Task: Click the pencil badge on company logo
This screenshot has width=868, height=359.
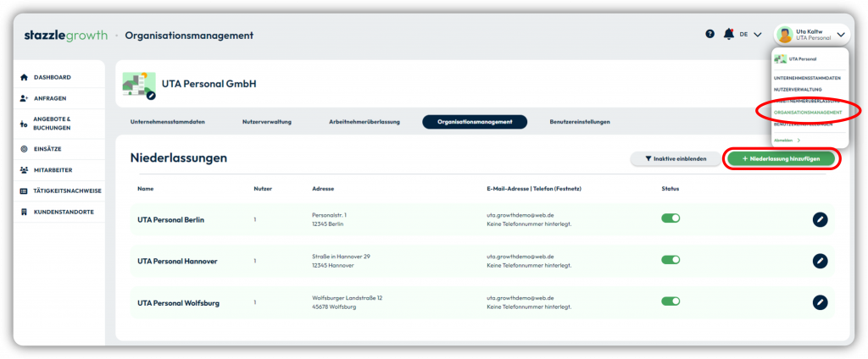Action: click(151, 95)
